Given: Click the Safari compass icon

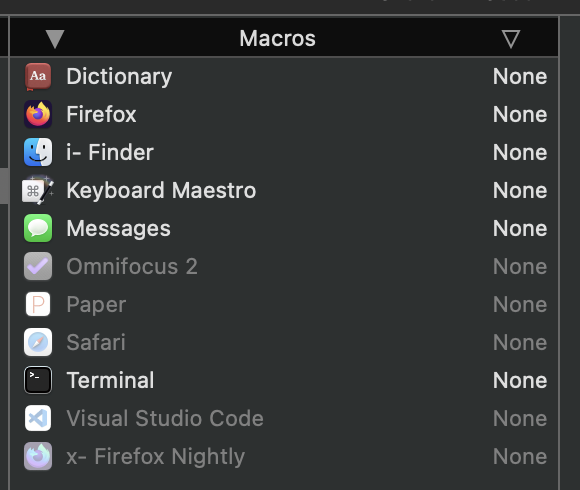Looking at the screenshot, I should (x=38, y=342).
